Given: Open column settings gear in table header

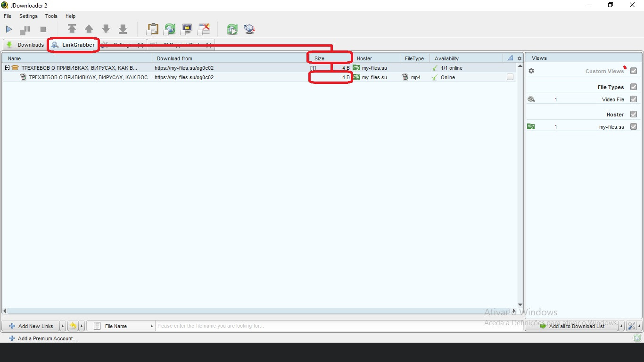Looking at the screenshot, I should [520, 58].
